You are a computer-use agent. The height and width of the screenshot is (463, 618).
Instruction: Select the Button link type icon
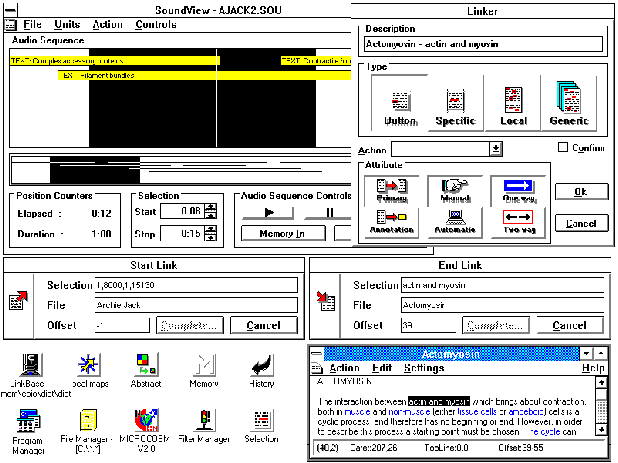[x=400, y=102]
